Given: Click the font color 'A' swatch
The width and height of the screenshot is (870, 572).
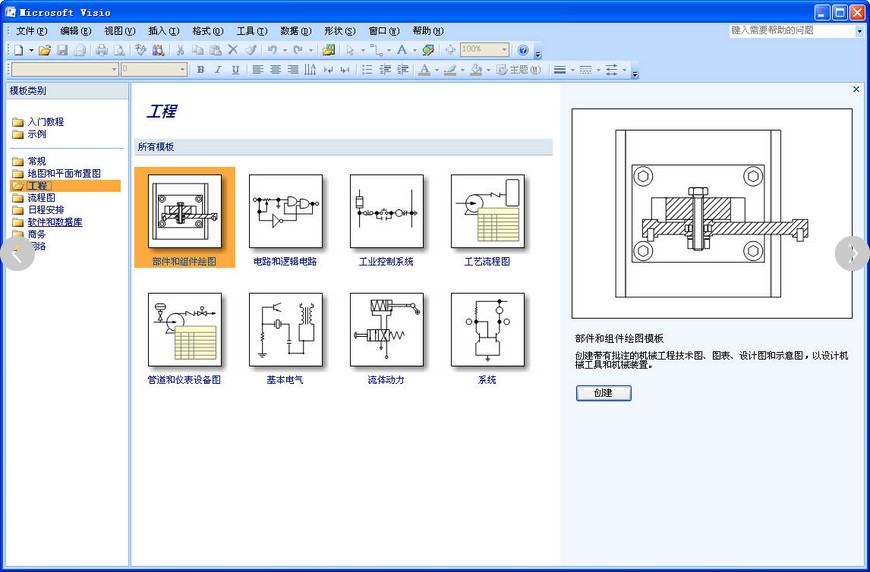Looking at the screenshot, I should pos(424,70).
